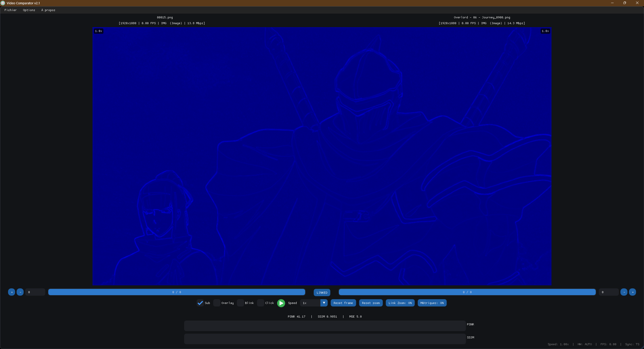The height and width of the screenshot is (349, 644).
Task: Click the right frame number input field
Action: [609, 292]
